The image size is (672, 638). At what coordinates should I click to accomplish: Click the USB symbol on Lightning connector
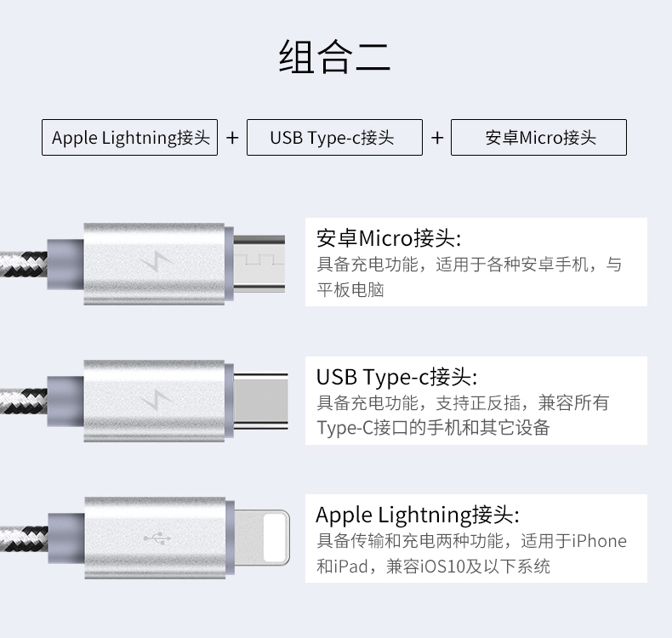(157, 538)
